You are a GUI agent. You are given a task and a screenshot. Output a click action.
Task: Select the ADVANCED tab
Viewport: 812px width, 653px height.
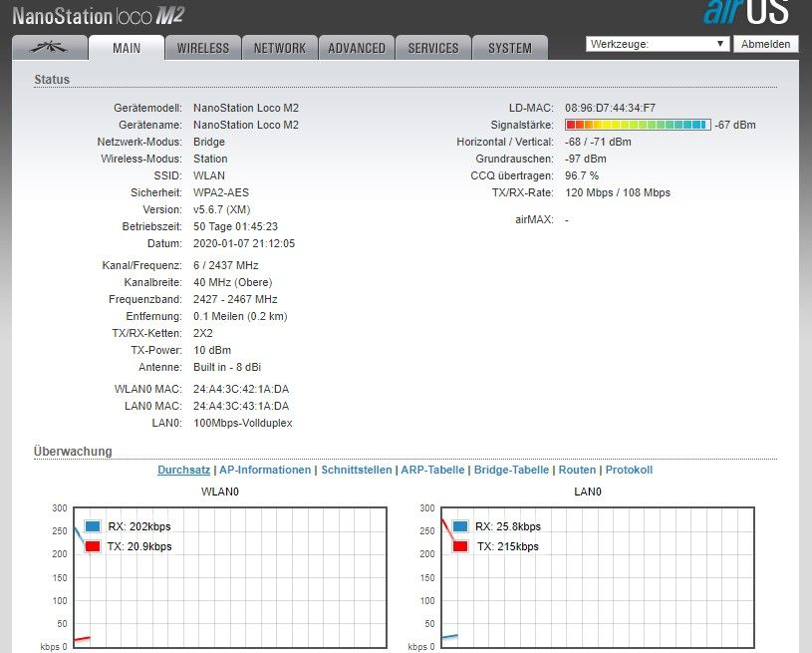(357, 48)
